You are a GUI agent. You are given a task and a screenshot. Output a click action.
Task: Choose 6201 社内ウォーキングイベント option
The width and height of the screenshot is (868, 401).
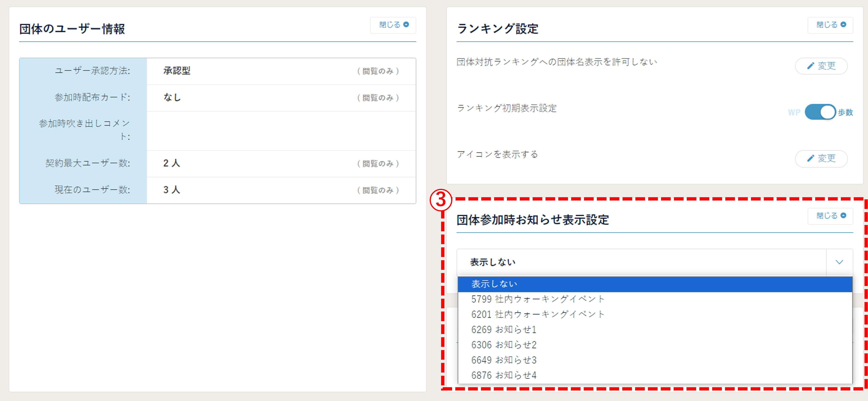pos(537,314)
